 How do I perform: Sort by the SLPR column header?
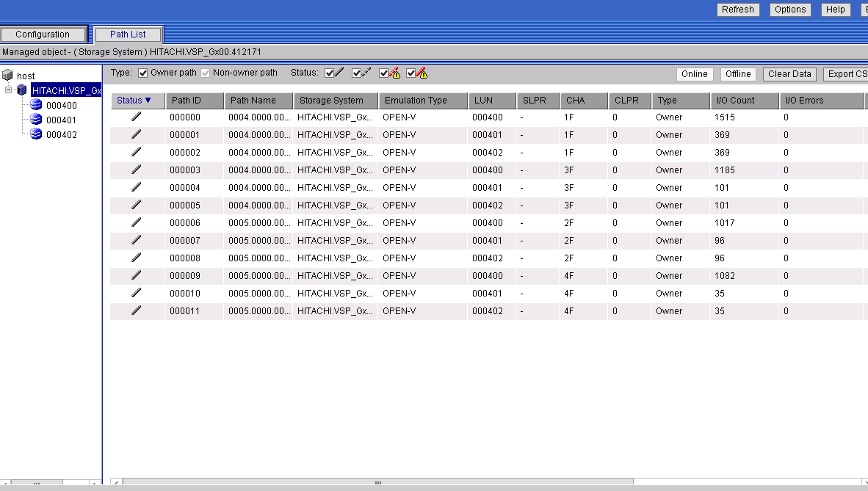538,101
